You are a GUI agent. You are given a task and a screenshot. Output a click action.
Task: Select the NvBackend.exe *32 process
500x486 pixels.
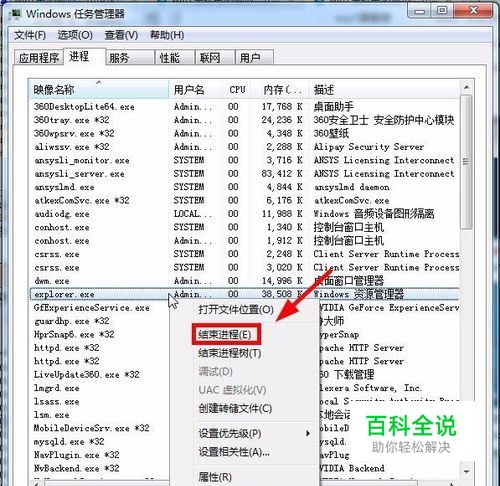pos(77,468)
